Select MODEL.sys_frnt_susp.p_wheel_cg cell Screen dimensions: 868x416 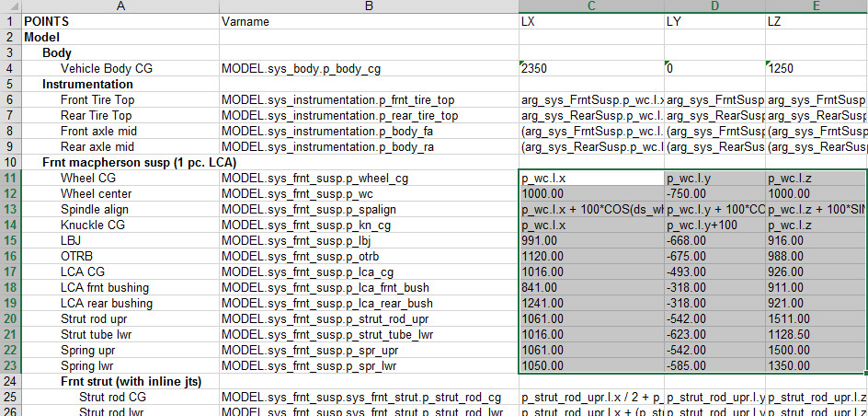370,179
